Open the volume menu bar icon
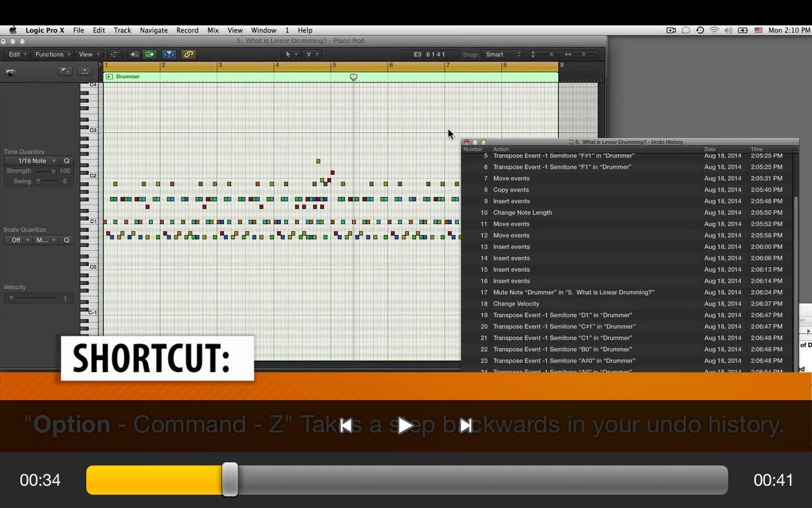This screenshot has width=812, height=508. [728, 30]
